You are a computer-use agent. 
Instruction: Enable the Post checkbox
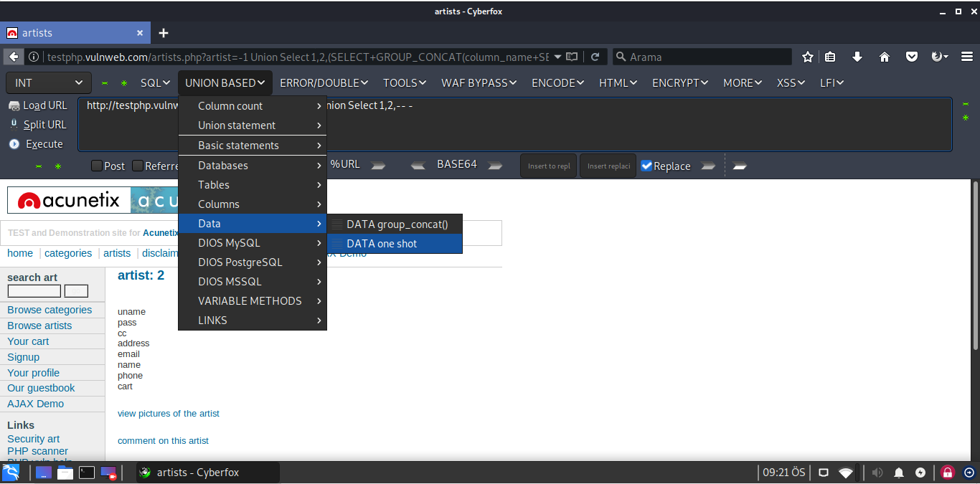[x=97, y=166]
